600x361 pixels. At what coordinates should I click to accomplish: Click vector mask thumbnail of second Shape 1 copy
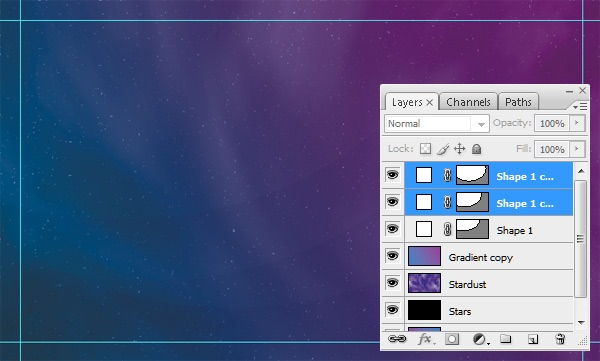click(473, 202)
